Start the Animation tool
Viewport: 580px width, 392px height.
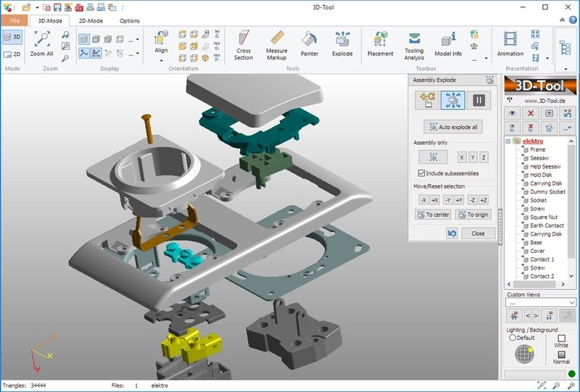[x=510, y=43]
